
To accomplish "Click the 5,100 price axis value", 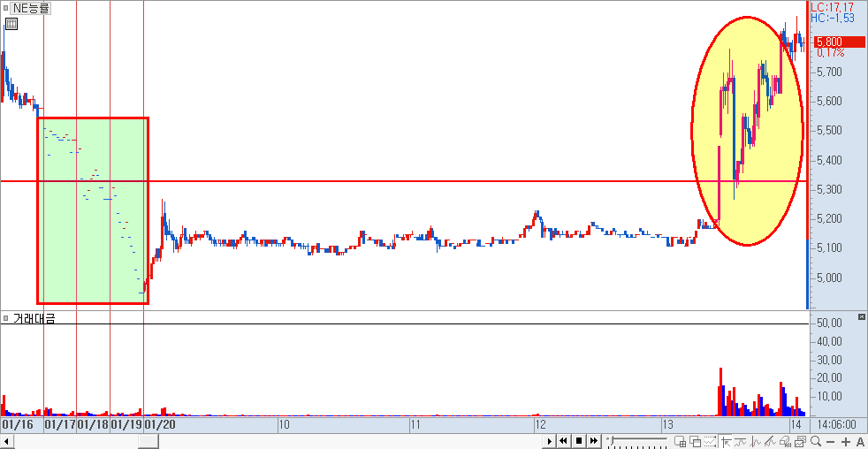I will (x=829, y=247).
